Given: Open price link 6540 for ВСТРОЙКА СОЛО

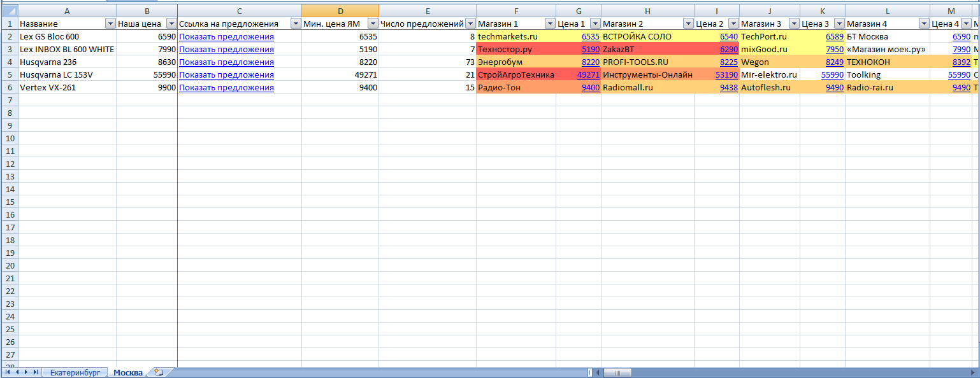Looking at the screenshot, I should [729, 36].
